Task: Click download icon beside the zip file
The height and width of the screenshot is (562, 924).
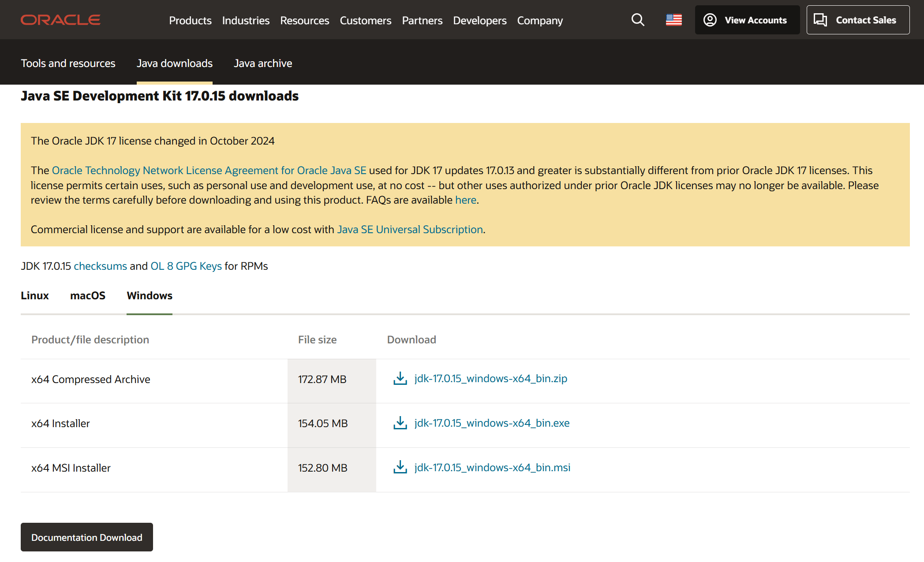Action: (400, 379)
